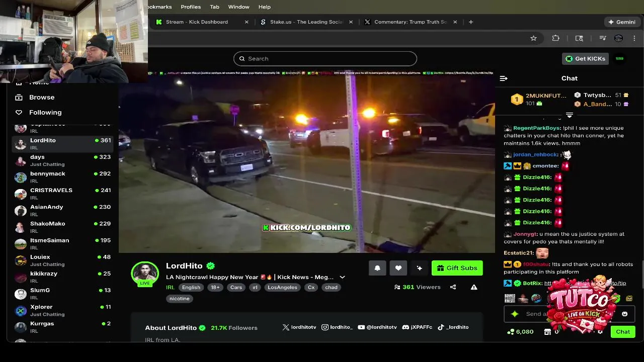Expand the chat leaderboard arrow

[x=570, y=115]
